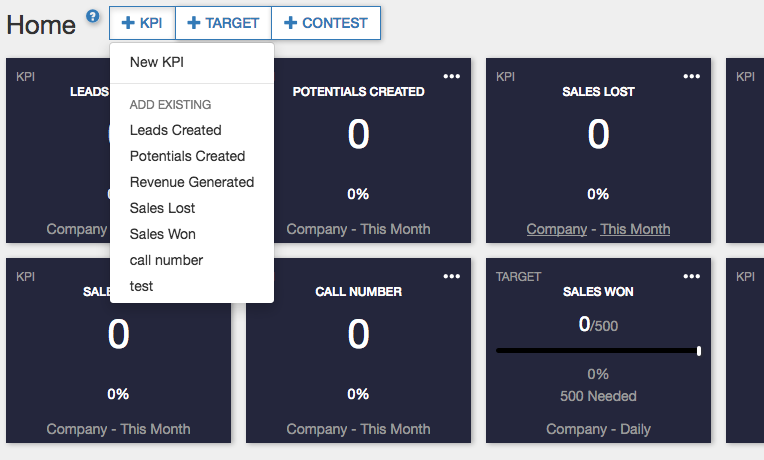Click the Sales Won target progress bar
This screenshot has height=460, width=764.
[598, 351]
